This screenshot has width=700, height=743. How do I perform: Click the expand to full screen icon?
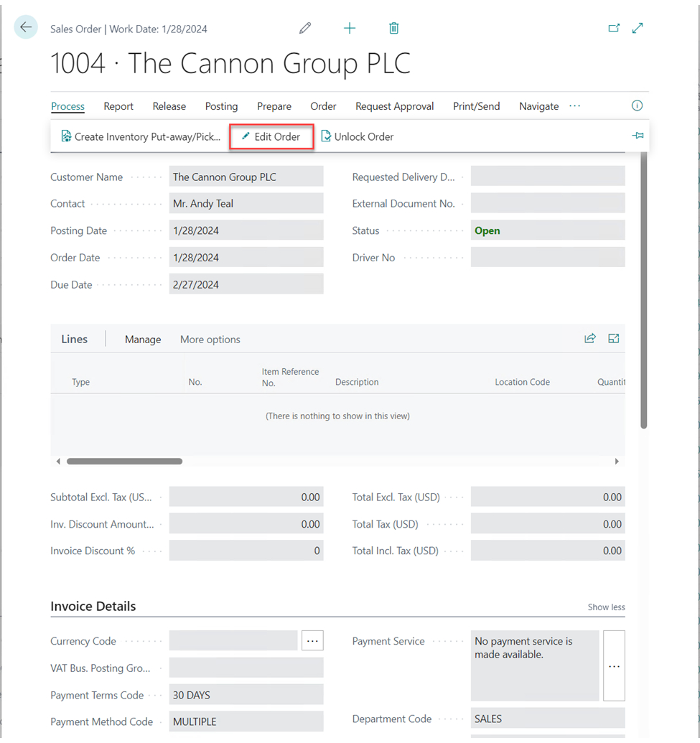click(x=638, y=28)
